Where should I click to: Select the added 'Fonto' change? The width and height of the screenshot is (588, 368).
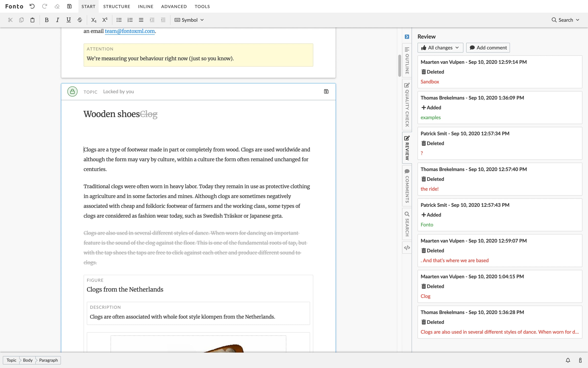click(500, 215)
